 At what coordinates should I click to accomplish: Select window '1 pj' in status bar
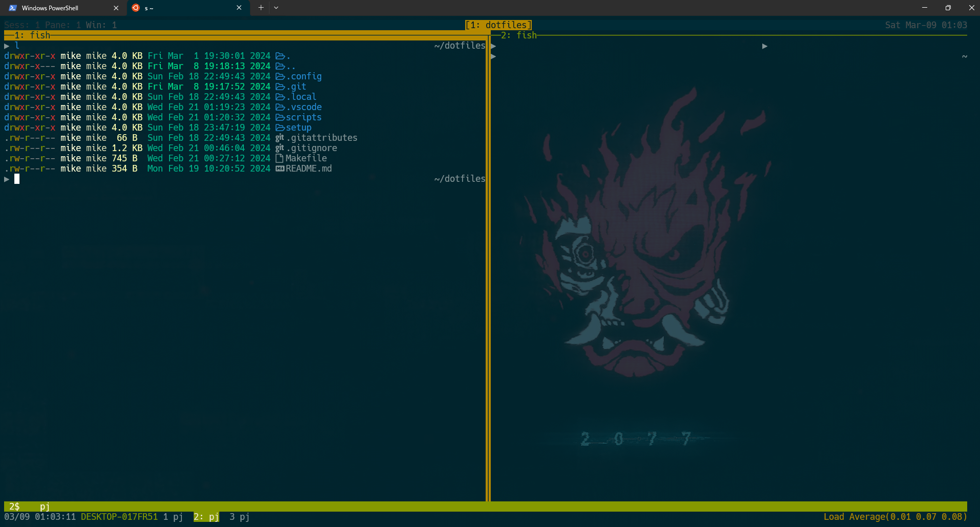tap(173, 517)
